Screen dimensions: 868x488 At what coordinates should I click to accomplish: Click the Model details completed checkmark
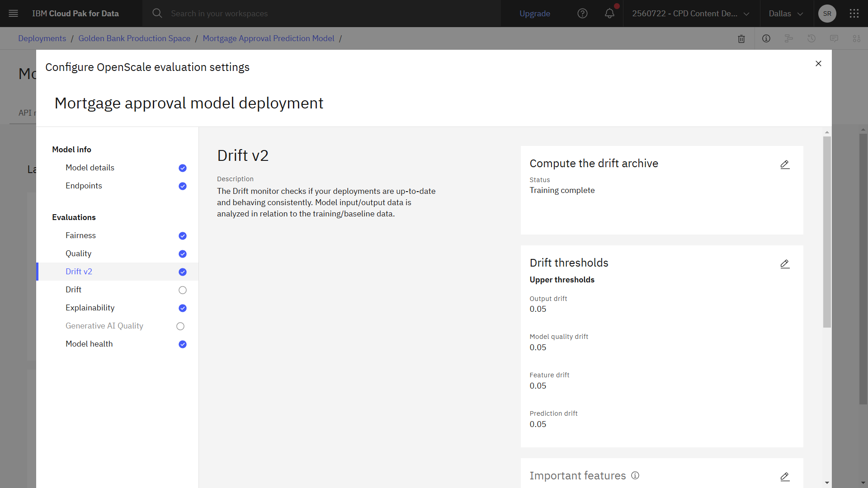[183, 168]
